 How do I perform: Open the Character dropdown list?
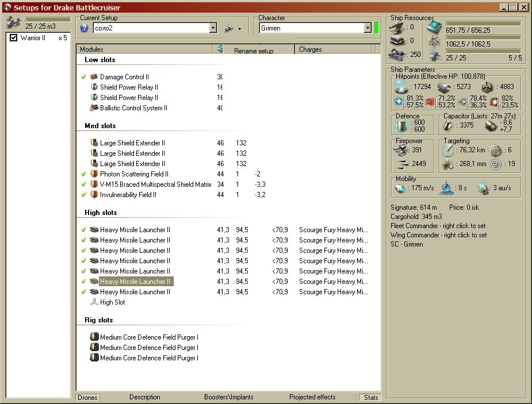[x=368, y=28]
